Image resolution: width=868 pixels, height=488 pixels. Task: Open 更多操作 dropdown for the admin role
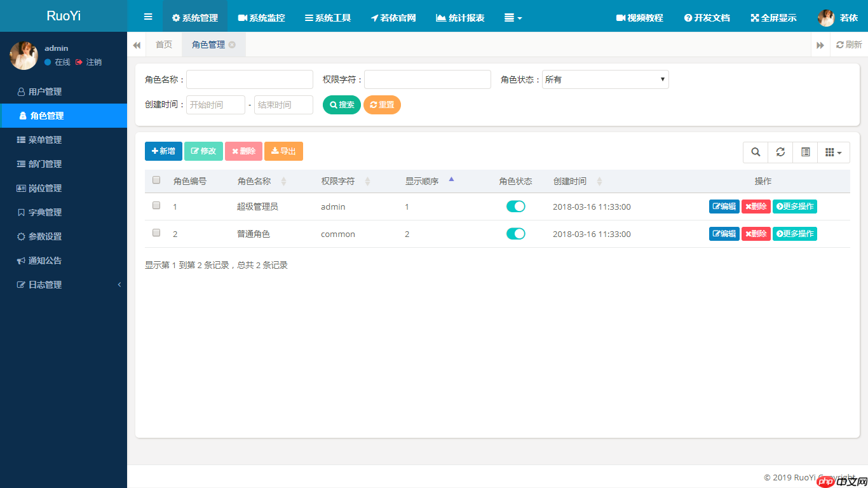[794, 206]
